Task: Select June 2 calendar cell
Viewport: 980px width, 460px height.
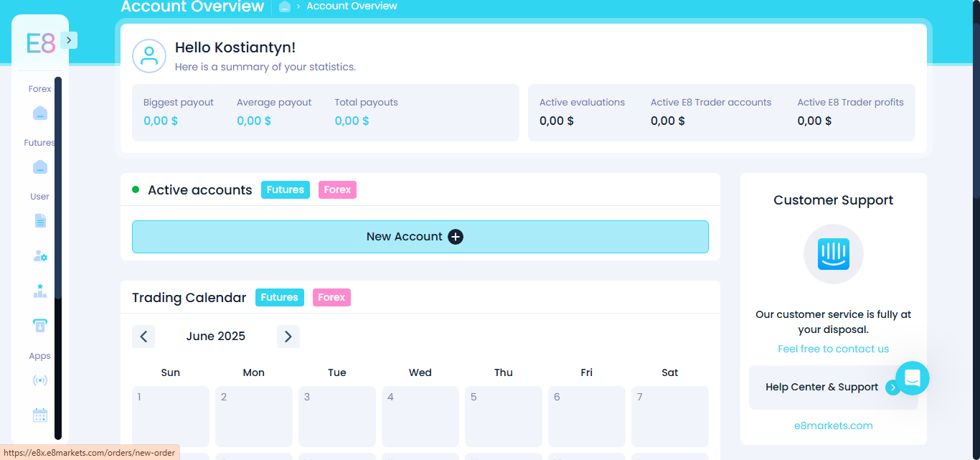Action: tap(254, 417)
